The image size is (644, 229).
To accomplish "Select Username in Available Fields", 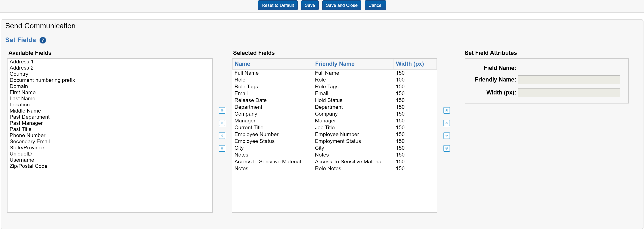I will tap(110, 160).
